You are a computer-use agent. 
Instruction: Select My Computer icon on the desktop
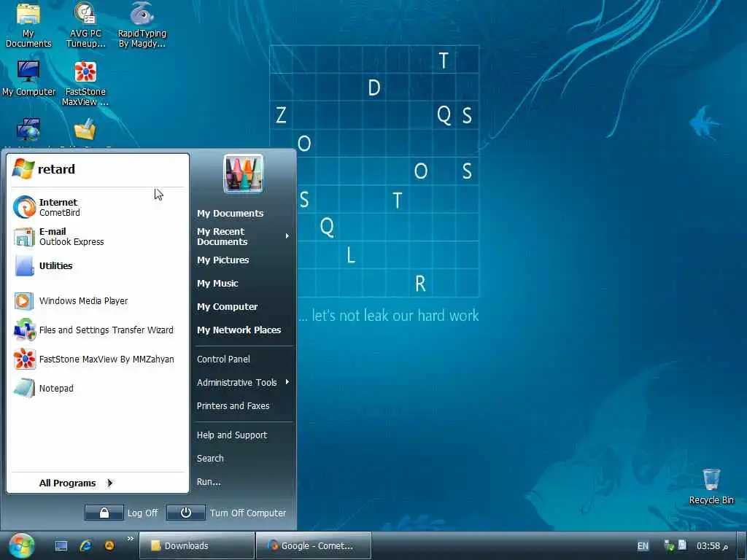28,79
